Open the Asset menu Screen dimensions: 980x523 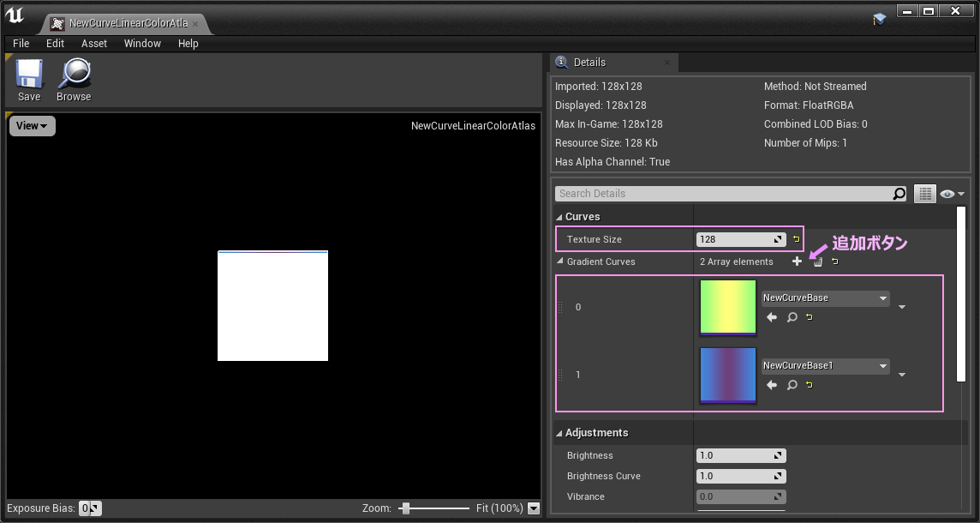[94, 43]
